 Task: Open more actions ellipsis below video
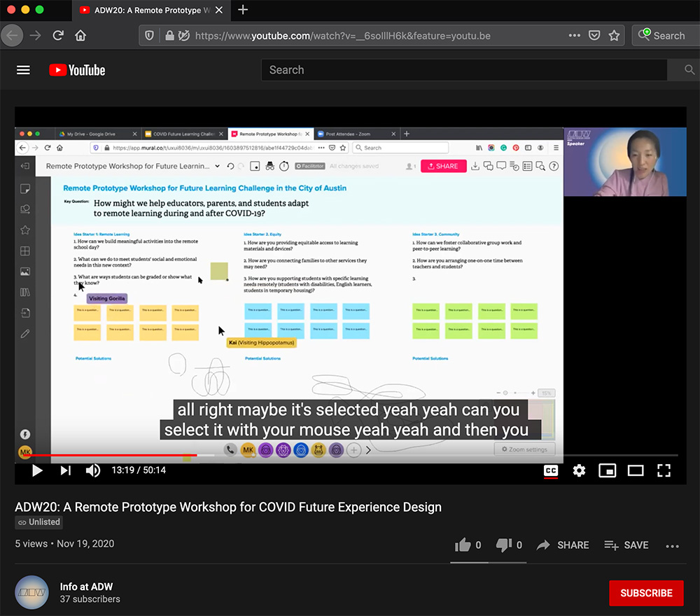pos(672,546)
